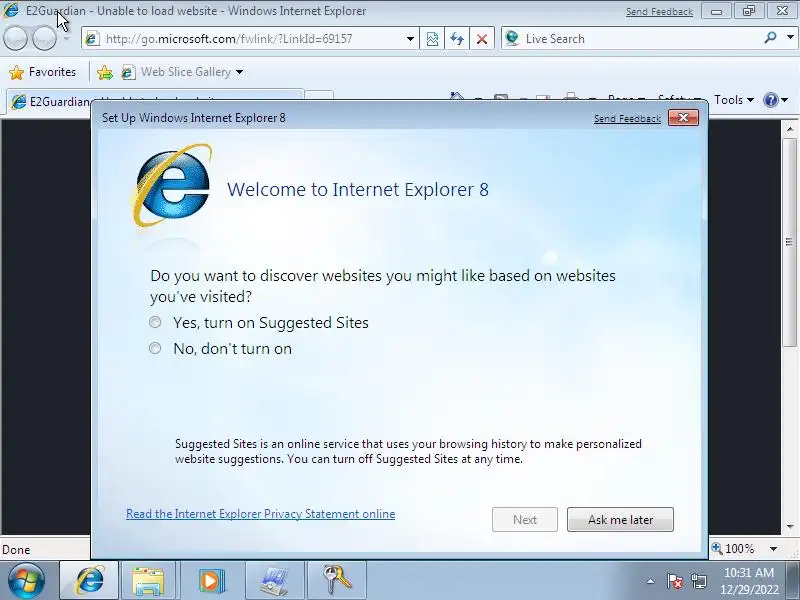Click the disabled Next button
The image size is (800, 600).
click(x=524, y=519)
